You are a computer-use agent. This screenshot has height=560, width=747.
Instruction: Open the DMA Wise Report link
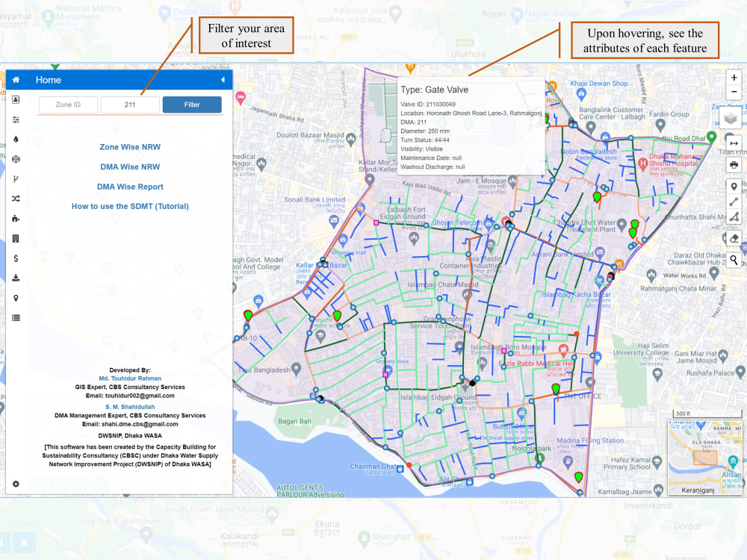pyautogui.click(x=130, y=187)
